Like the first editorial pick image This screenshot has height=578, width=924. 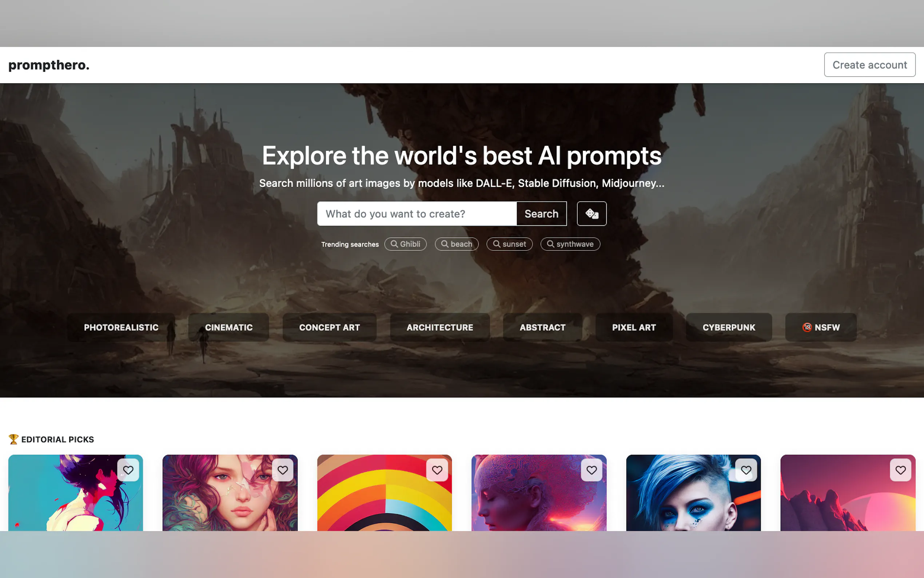(x=128, y=470)
